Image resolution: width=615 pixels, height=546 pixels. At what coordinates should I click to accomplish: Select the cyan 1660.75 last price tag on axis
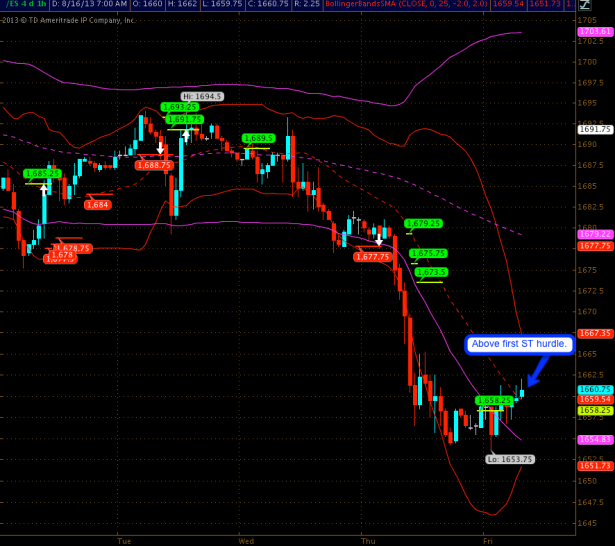tap(595, 390)
